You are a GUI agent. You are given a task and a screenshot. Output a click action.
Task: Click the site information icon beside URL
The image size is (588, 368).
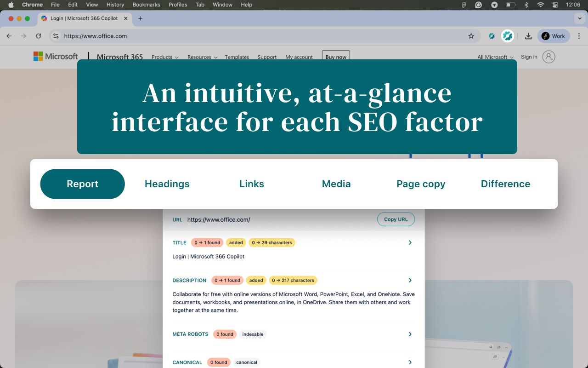(56, 36)
